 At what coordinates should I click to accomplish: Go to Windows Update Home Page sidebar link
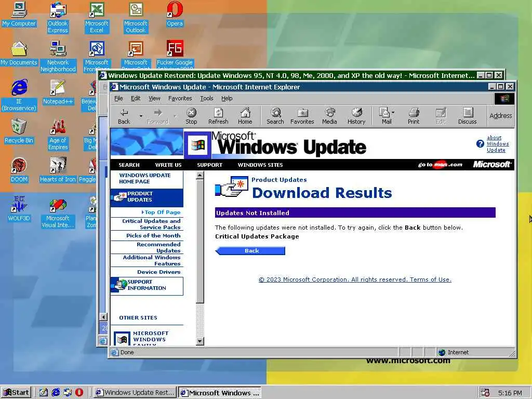tap(145, 179)
